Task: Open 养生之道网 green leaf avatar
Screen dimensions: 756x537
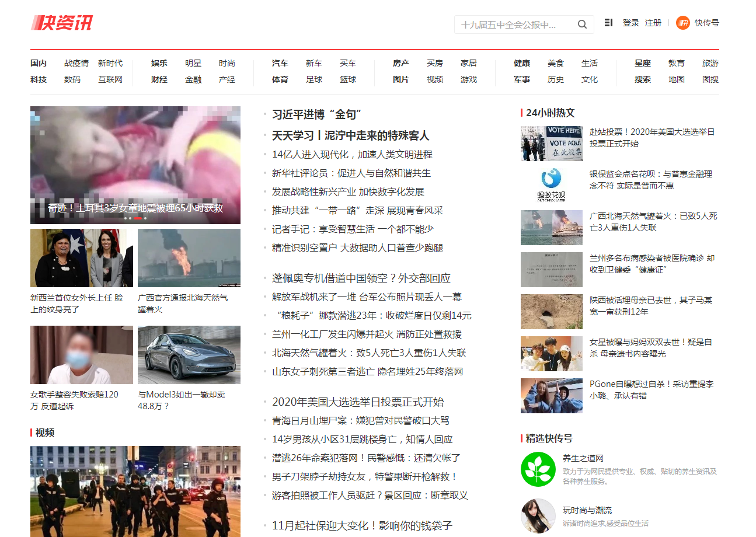Action: tap(538, 469)
